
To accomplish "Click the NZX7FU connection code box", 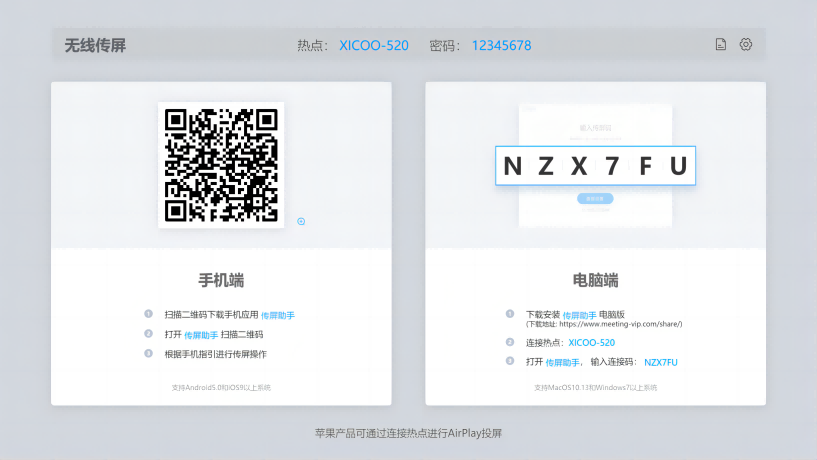I will pyautogui.click(x=595, y=167).
